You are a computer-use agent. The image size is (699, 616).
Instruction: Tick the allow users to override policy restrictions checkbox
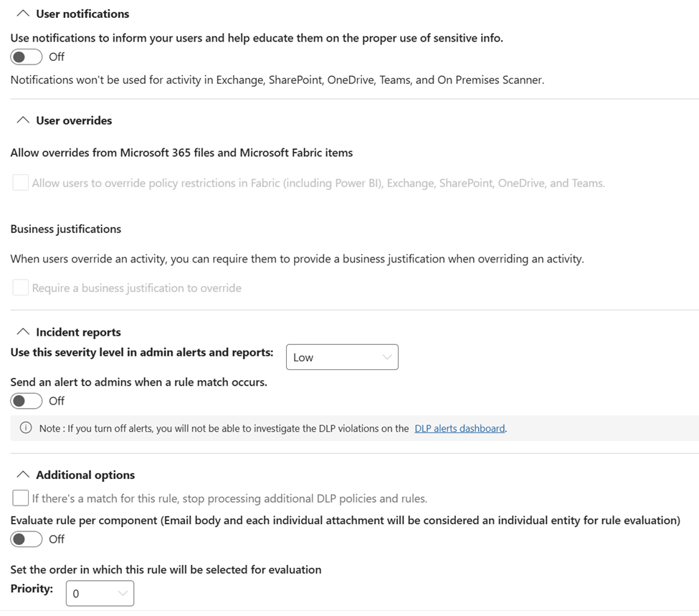pos(21,183)
